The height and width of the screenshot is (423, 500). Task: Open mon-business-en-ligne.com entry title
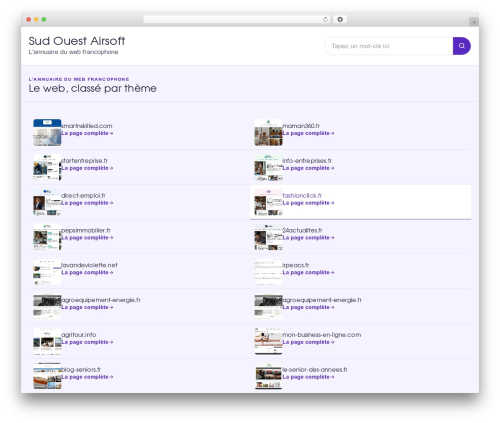point(322,335)
